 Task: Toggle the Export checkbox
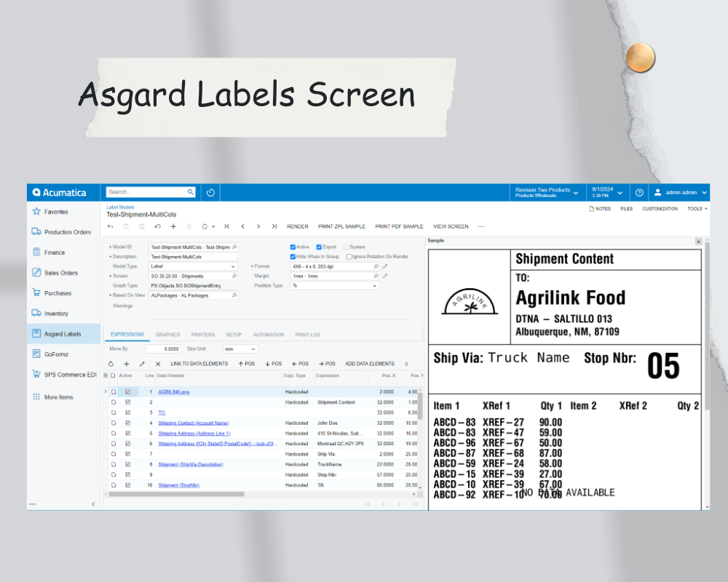[x=319, y=247]
